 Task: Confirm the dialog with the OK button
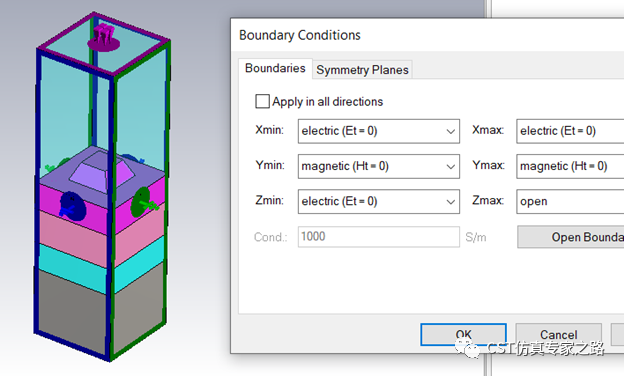(x=463, y=335)
